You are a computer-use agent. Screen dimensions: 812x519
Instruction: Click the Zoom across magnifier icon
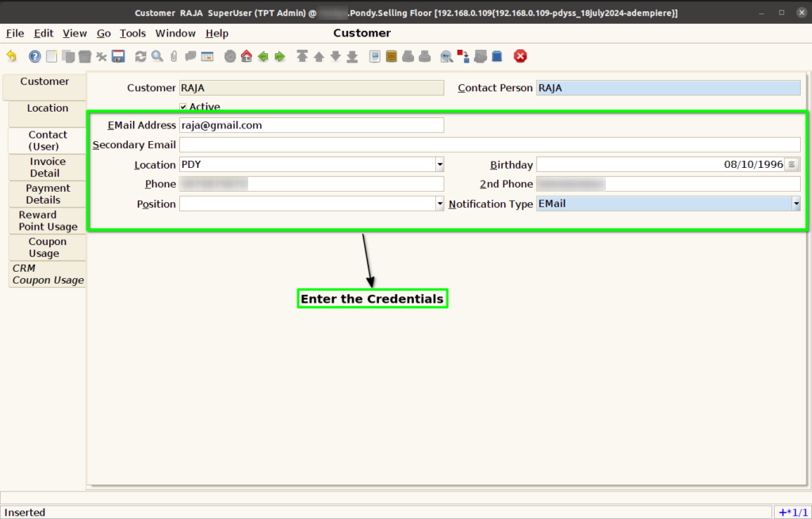pyautogui.click(x=446, y=56)
